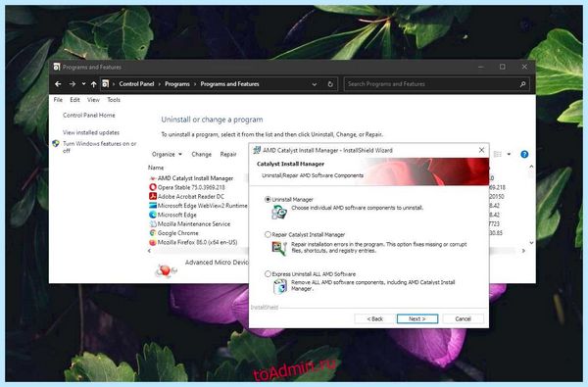
Task: Open the View menu
Action: (93, 100)
